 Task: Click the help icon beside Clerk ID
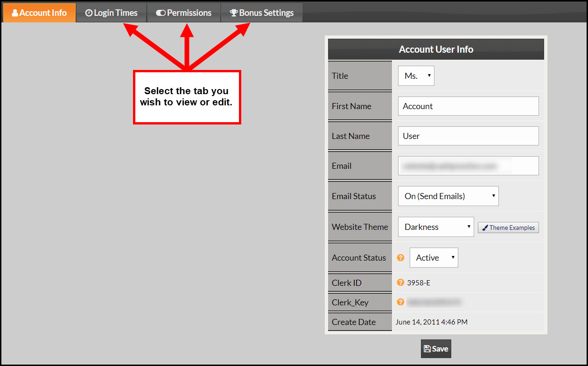tap(401, 283)
